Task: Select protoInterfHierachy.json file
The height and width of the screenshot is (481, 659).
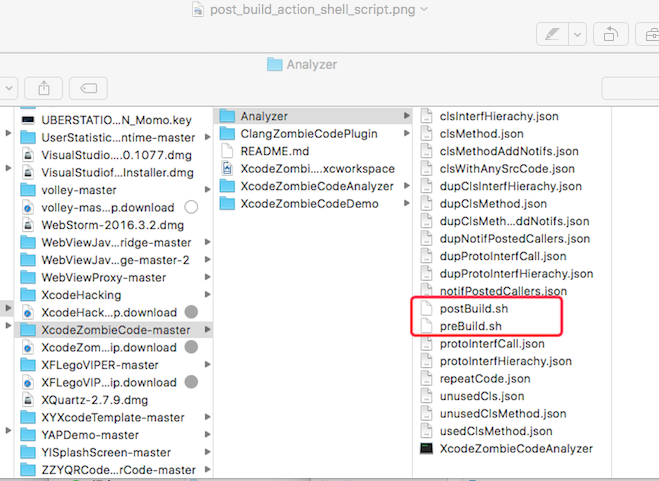Action: pos(506,361)
